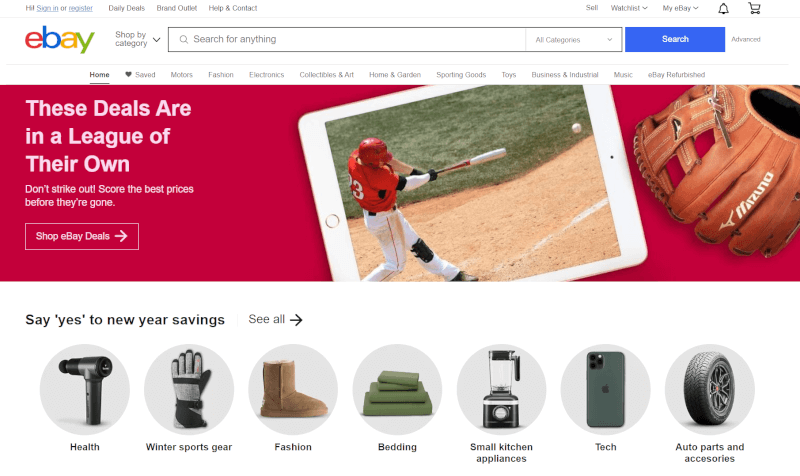
Task: Open the Sign in link
Action: point(47,8)
